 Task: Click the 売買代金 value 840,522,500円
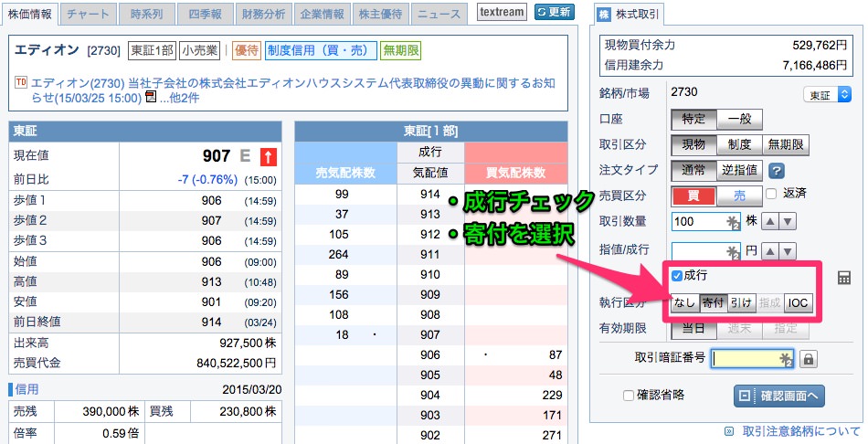[237, 364]
